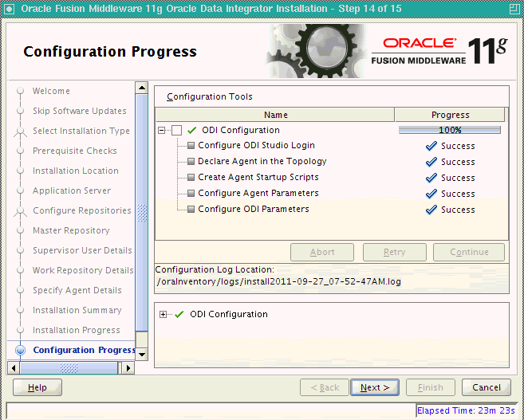Click Success checkmark for Declare Agent in Topology
Viewport: 524px width, 420px height.
[x=431, y=162]
